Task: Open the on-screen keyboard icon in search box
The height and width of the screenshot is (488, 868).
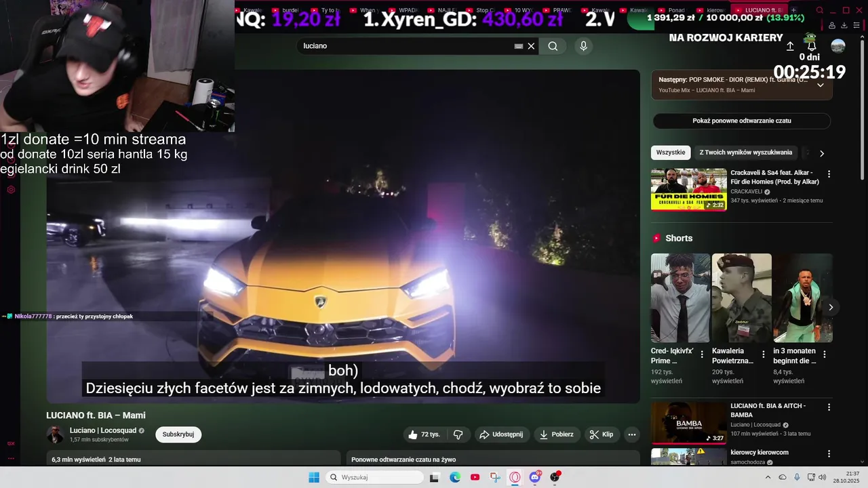Action: [519, 46]
